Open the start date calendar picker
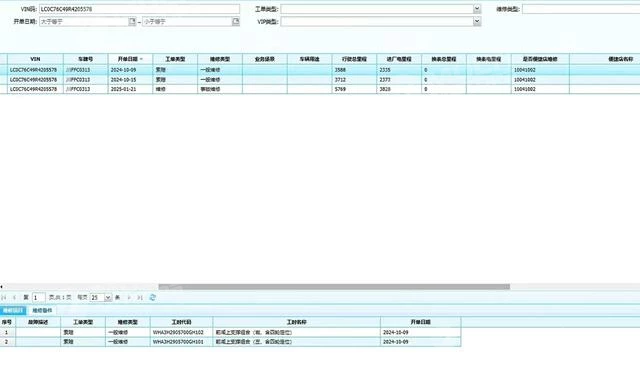640x366 pixels. click(x=132, y=22)
